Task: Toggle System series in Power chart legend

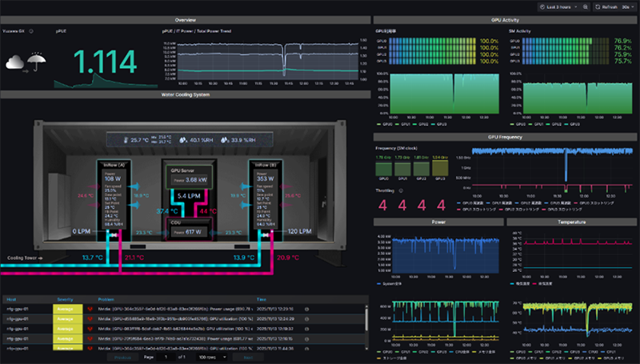Action: point(390,283)
